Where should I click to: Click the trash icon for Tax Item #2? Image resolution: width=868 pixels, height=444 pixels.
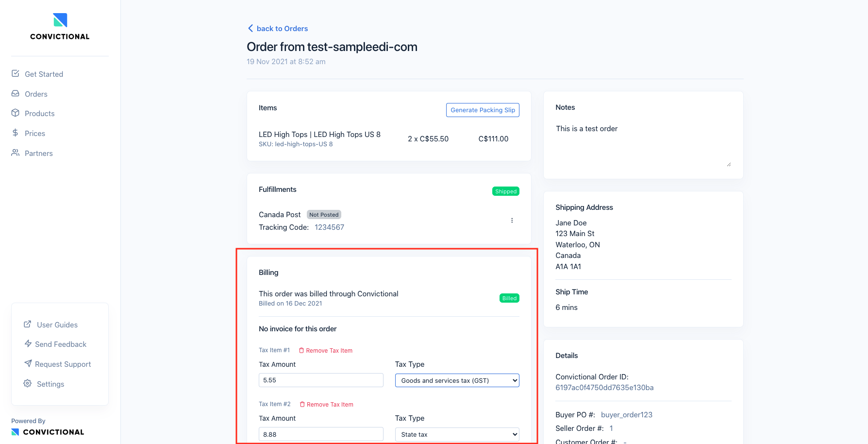click(302, 404)
